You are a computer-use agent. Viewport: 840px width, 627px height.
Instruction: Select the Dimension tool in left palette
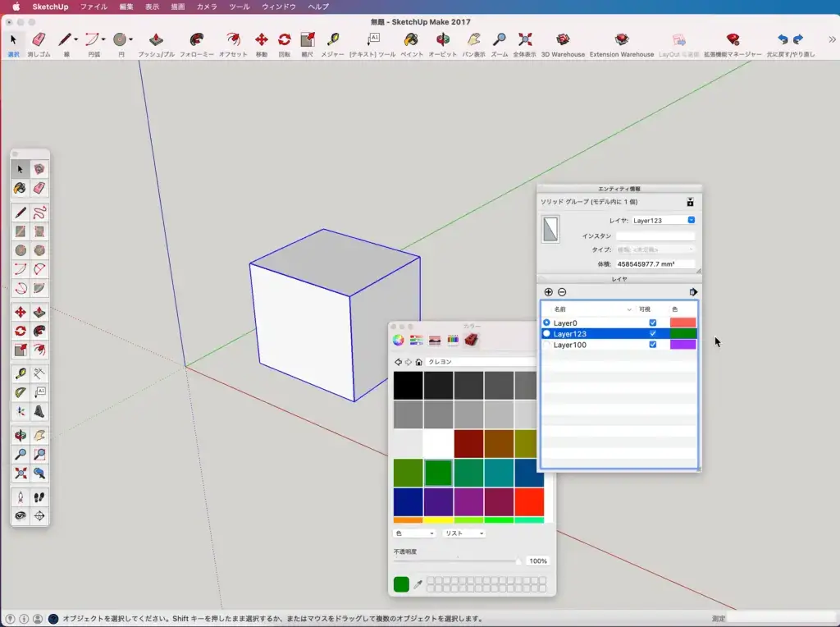pos(39,373)
